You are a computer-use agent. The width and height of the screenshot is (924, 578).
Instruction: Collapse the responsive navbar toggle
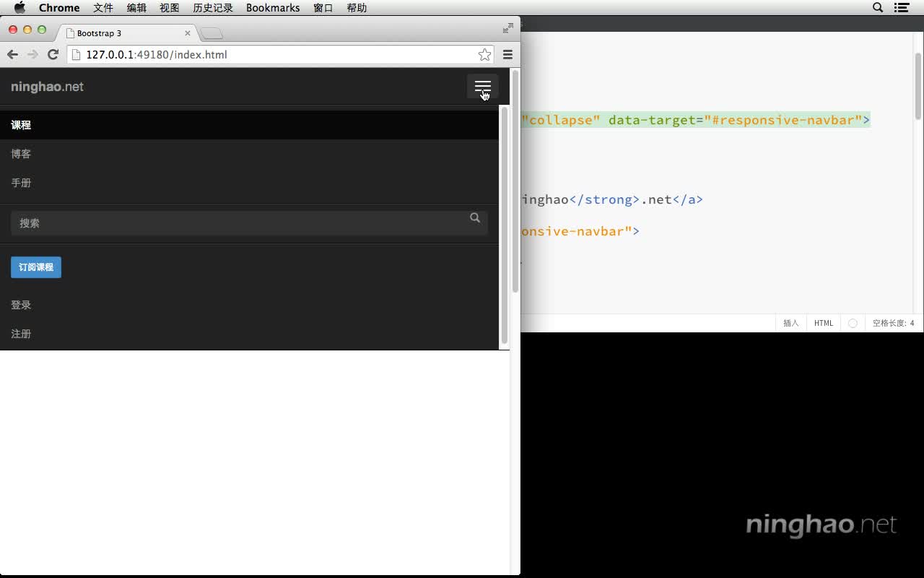click(482, 87)
